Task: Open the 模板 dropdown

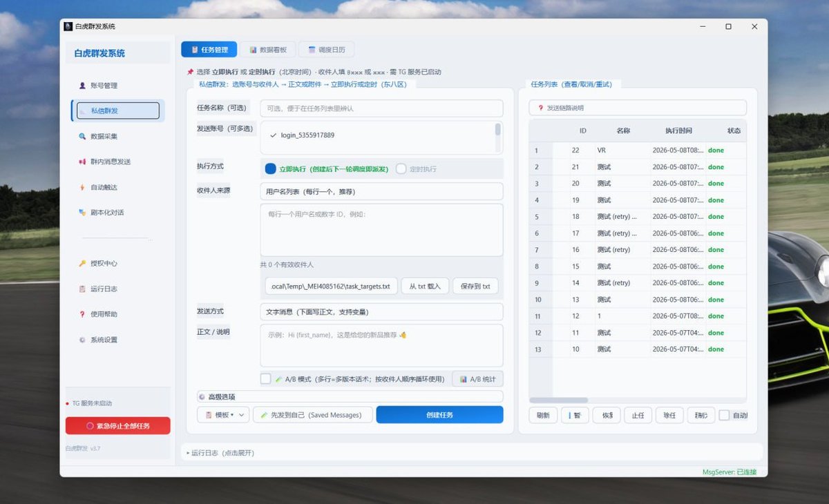Action: point(223,415)
